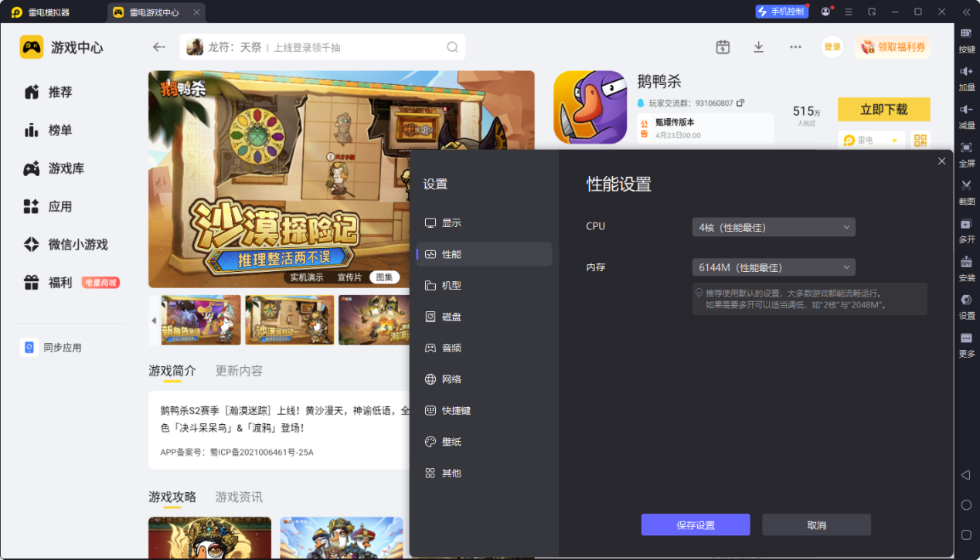Expand the 内存 6144M dropdown
Screen dimensions: 980x560
[x=774, y=267]
